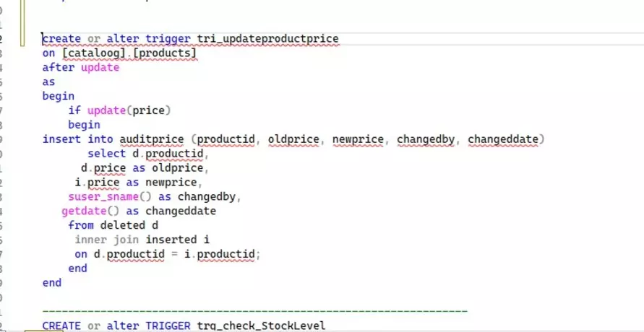Click the 'if' keyword
Screen dimensions: 644x332
coord(74,110)
